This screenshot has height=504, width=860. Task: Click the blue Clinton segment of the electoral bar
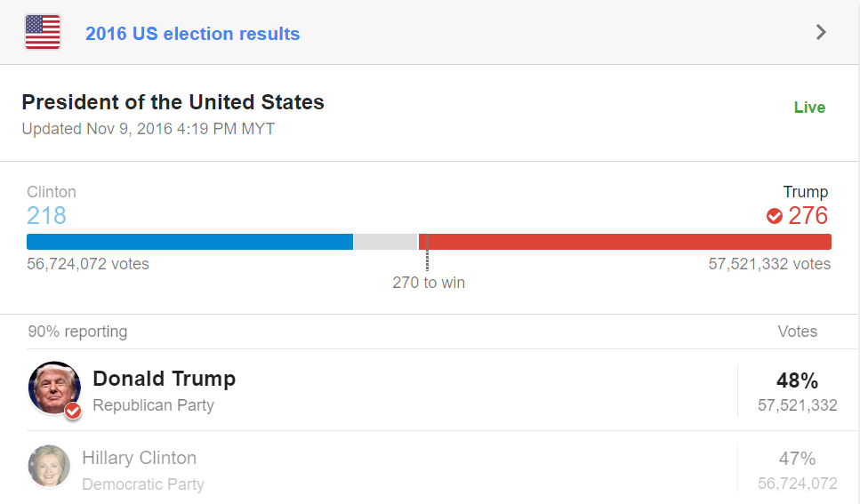189,242
